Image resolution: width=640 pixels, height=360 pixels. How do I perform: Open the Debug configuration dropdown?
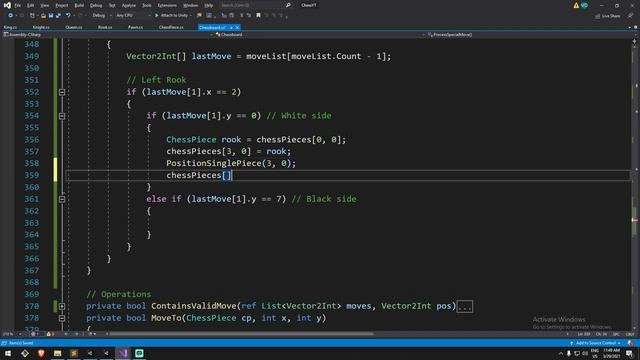(x=101, y=16)
